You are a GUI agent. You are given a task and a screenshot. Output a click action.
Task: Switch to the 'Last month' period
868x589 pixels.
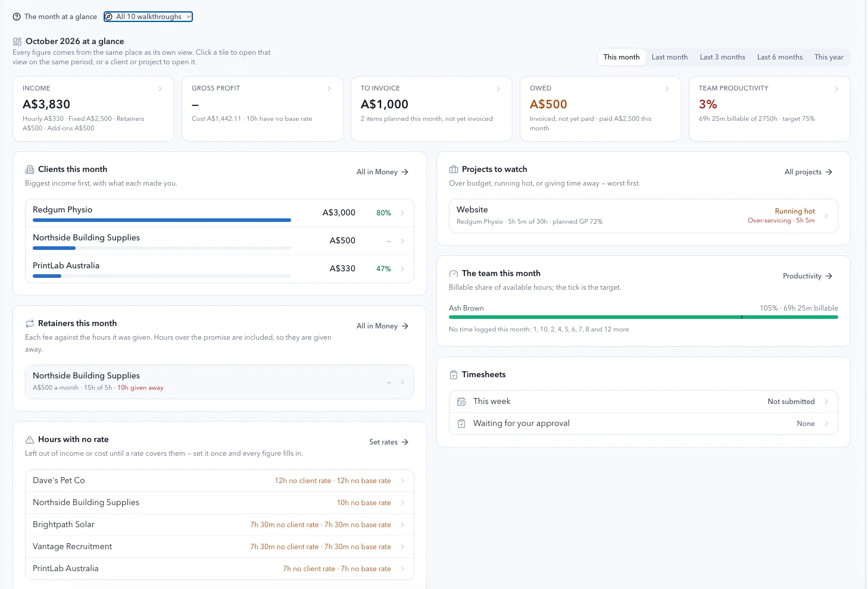coord(670,57)
